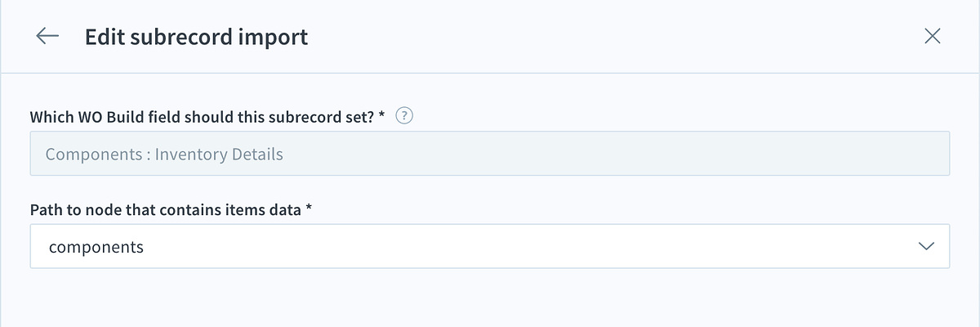Click the selected value "components"
The image size is (980, 327).
tap(96, 247)
